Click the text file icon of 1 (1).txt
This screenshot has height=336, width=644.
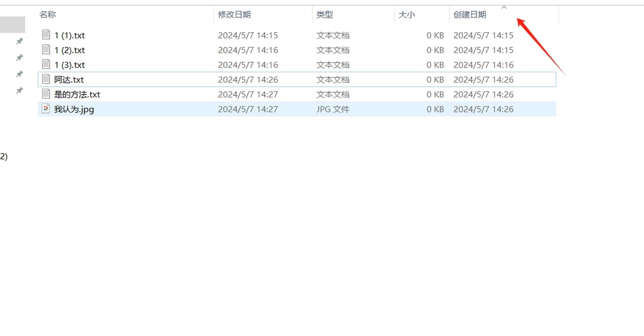[x=46, y=35]
